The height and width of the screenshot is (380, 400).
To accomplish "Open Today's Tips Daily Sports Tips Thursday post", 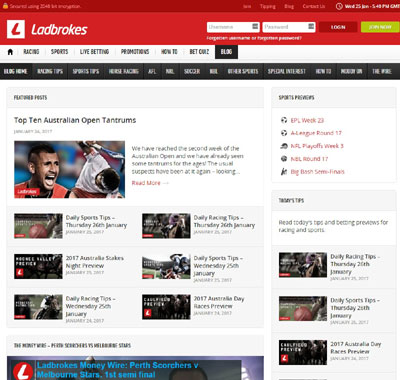I will pyautogui.click(x=355, y=308).
